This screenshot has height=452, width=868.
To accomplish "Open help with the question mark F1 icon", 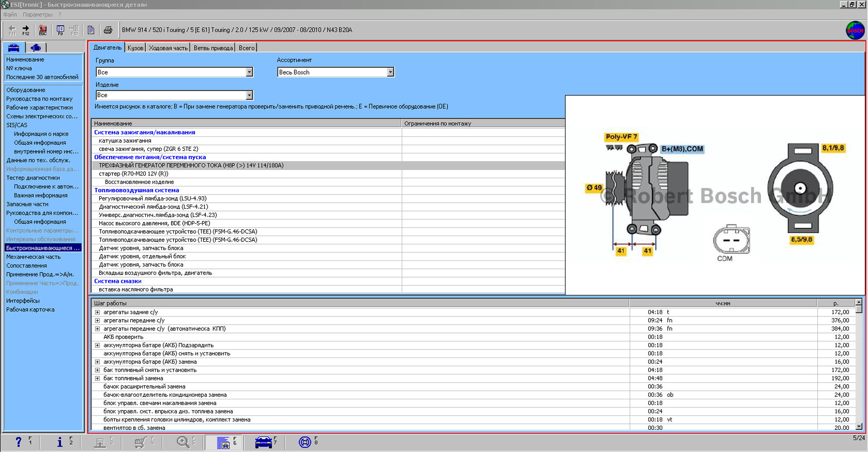I will [18, 442].
